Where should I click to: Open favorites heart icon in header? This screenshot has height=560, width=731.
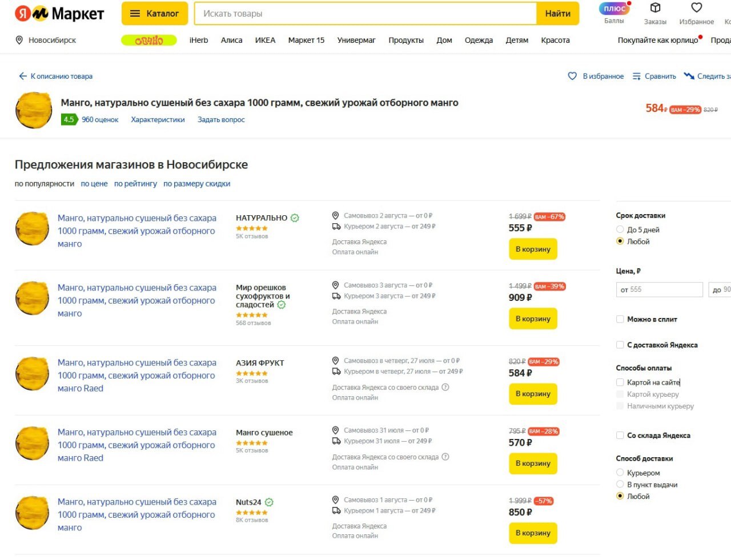click(696, 8)
